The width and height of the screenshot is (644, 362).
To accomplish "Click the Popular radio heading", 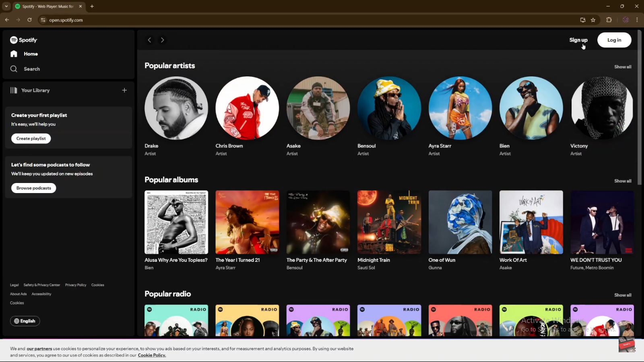I will point(167,294).
